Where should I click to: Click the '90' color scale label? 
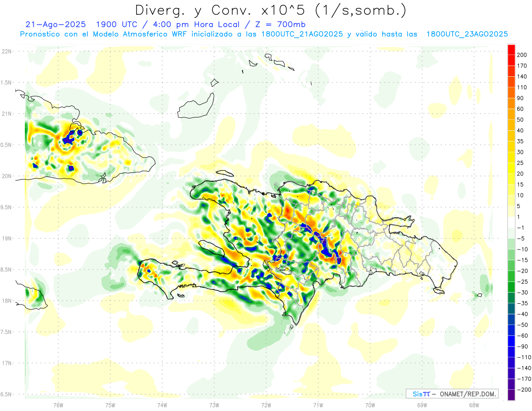click(521, 98)
